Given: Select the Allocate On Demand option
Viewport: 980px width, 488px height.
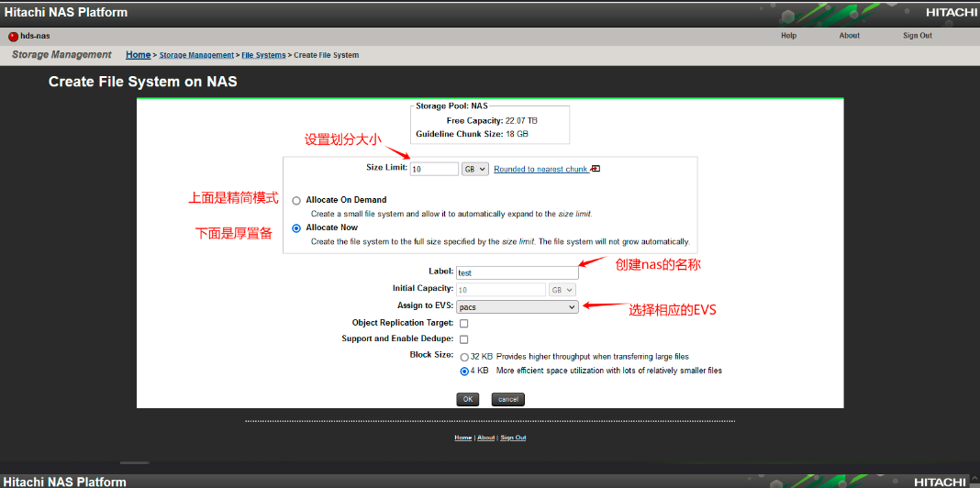Looking at the screenshot, I should click(x=296, y=201).
